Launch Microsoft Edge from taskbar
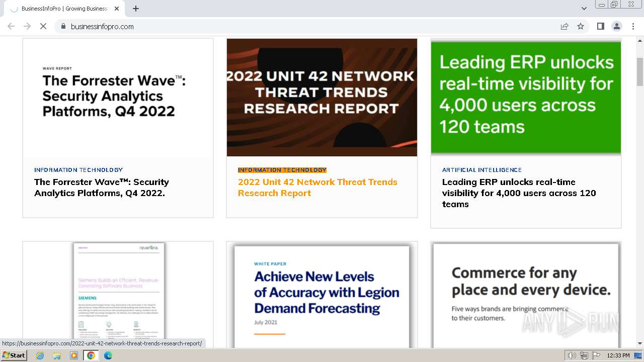This screenshot has height=362, width=644. click(108, 355)
